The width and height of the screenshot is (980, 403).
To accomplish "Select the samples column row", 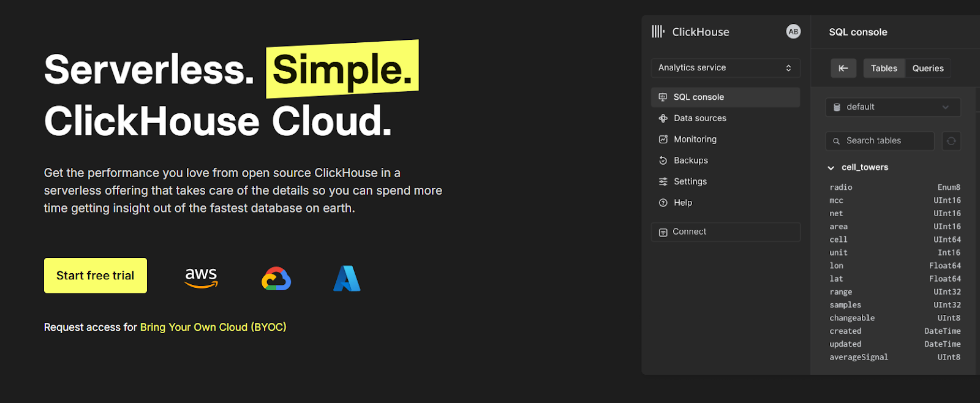I will click(x=895, y=305).
